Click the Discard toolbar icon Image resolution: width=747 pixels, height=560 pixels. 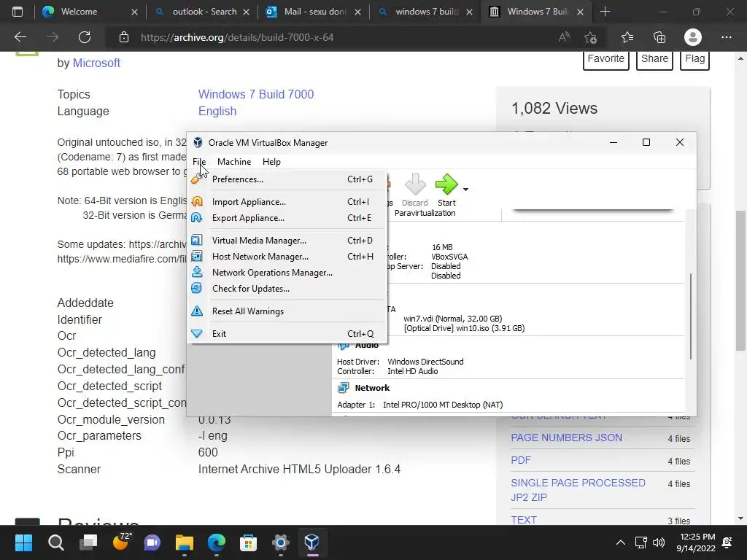point(415,184)
